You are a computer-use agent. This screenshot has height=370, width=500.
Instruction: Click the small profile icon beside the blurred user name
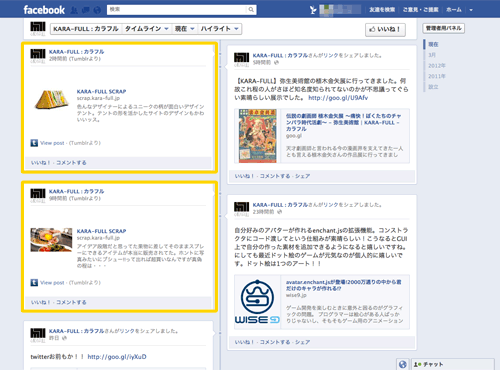pyautogui.click(x=313, y=10)
